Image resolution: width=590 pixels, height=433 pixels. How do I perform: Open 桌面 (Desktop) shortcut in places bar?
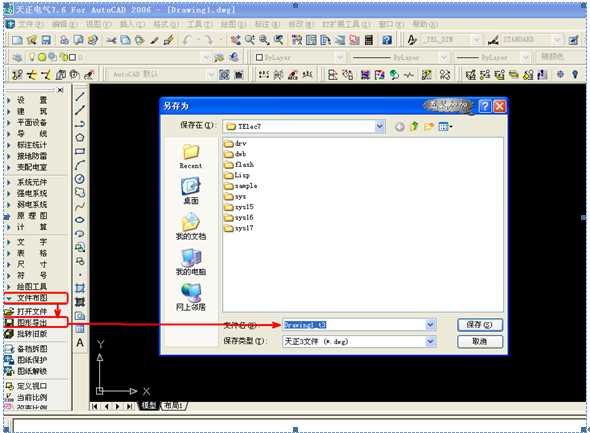191,191
